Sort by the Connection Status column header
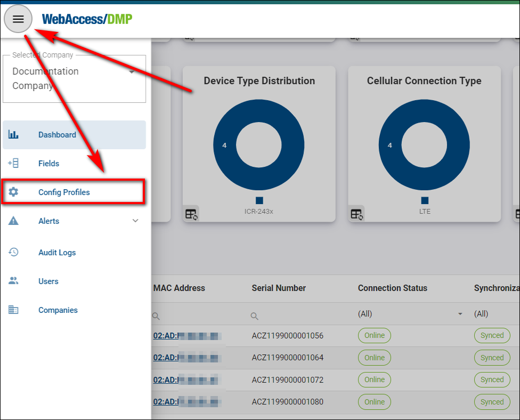 click(392, 288)
